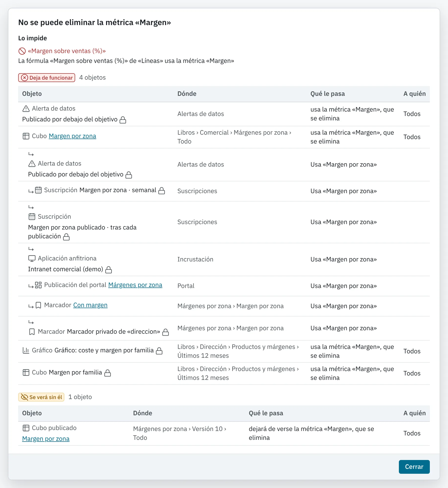The width and height of the screenshot is (448, 488).
Task: Open the Con margen bookmark link
Action: 90,305
